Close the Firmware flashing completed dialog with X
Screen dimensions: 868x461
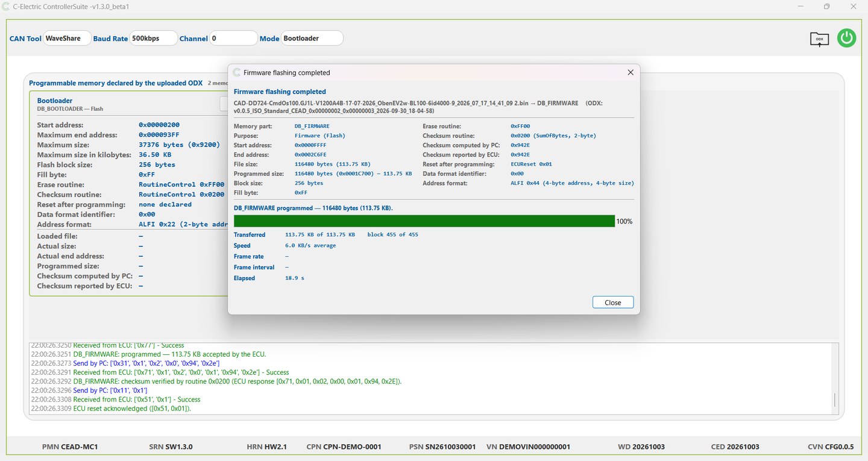click(x=631, y=72)
